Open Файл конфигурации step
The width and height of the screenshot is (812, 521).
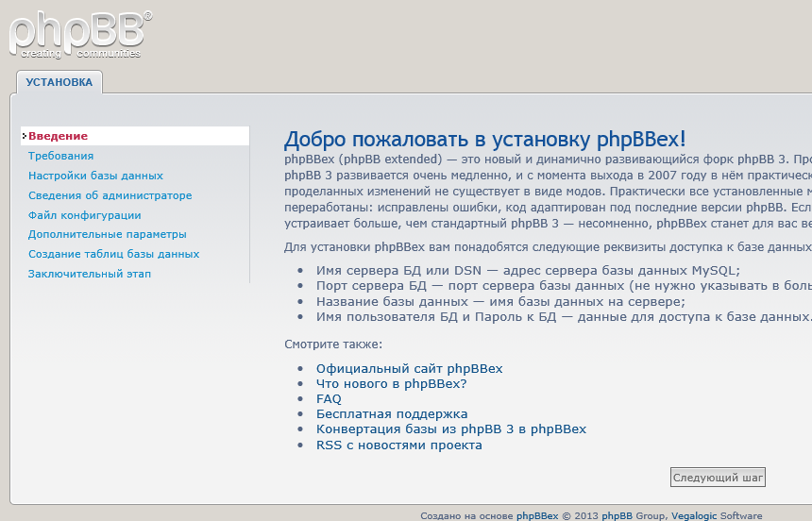coord(84,215)
